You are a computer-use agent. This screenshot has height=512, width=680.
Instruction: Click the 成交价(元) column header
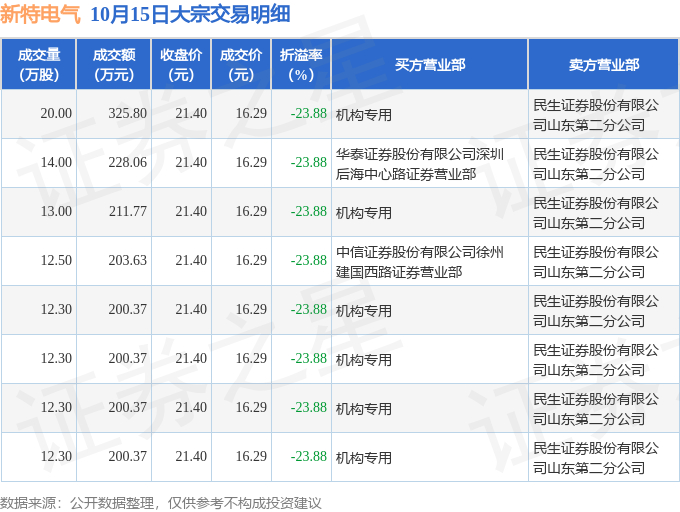pos(241,65)
